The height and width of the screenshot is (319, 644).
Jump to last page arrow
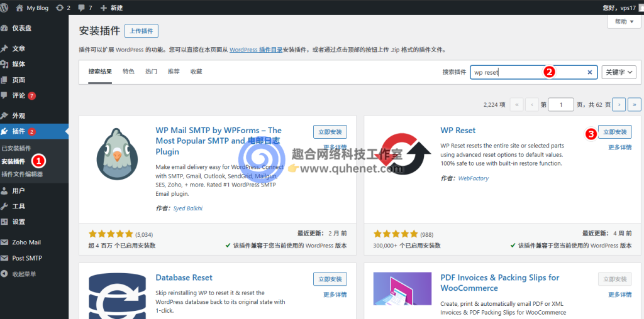coord(634,105)
